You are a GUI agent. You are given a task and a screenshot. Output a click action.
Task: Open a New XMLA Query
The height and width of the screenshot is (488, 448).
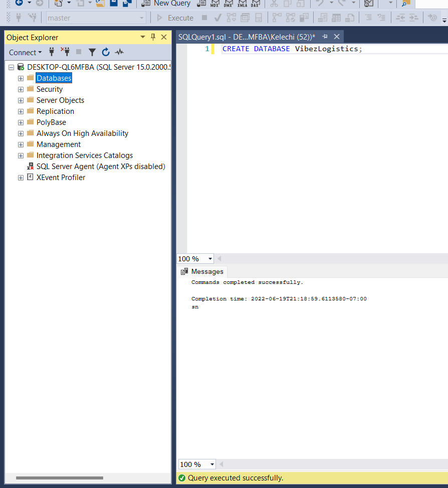242,4
